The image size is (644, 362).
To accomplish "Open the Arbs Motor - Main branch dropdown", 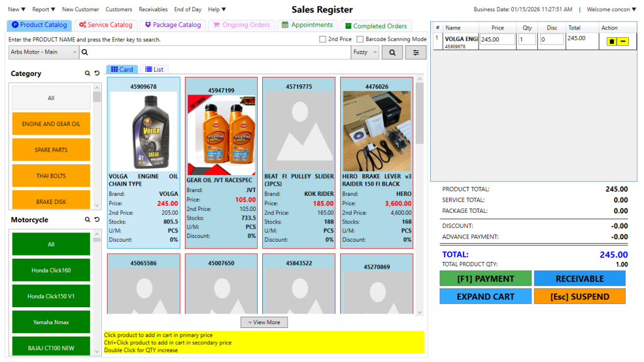I will 44,52.
